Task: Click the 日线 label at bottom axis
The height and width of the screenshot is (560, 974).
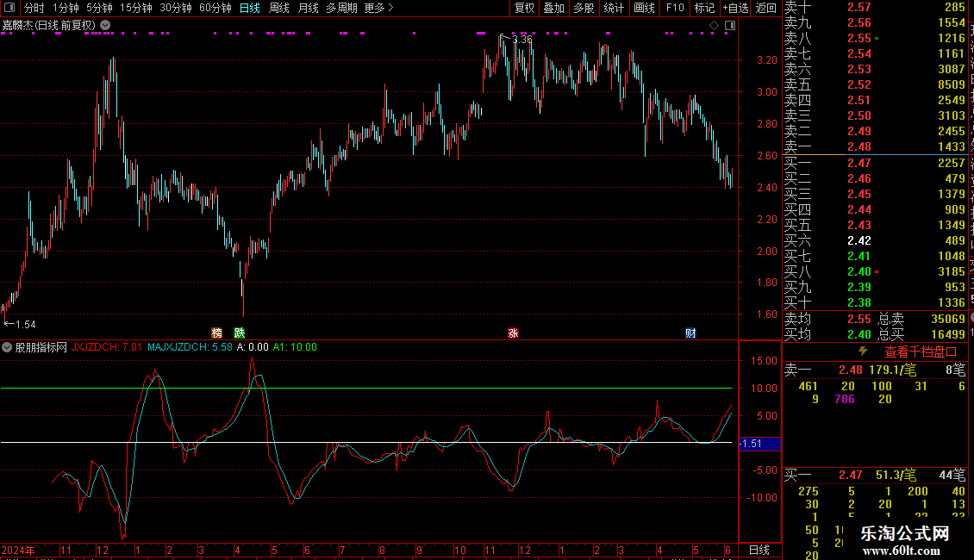Action: pos(759,550)
